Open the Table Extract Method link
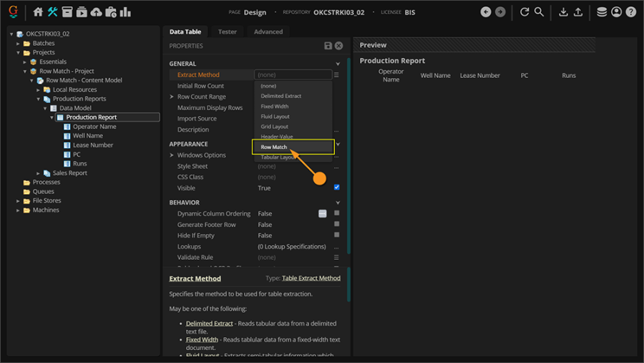Screen dimensions: 644x363 click(x=311, y=278)
